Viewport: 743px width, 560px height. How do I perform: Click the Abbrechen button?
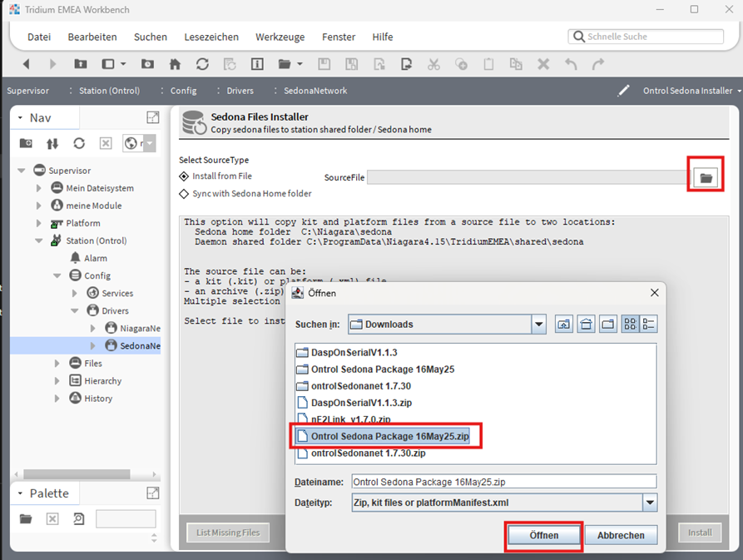point(621,535)
